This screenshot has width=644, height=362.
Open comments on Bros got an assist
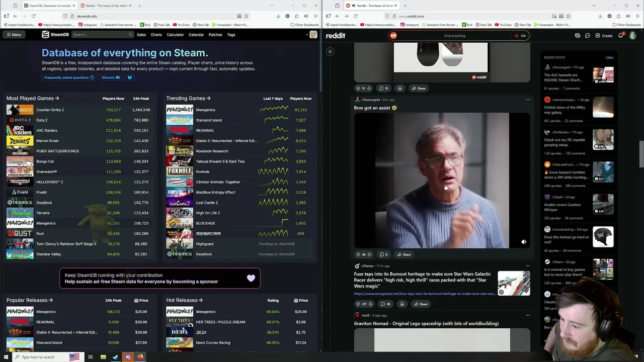coord(384,254)
